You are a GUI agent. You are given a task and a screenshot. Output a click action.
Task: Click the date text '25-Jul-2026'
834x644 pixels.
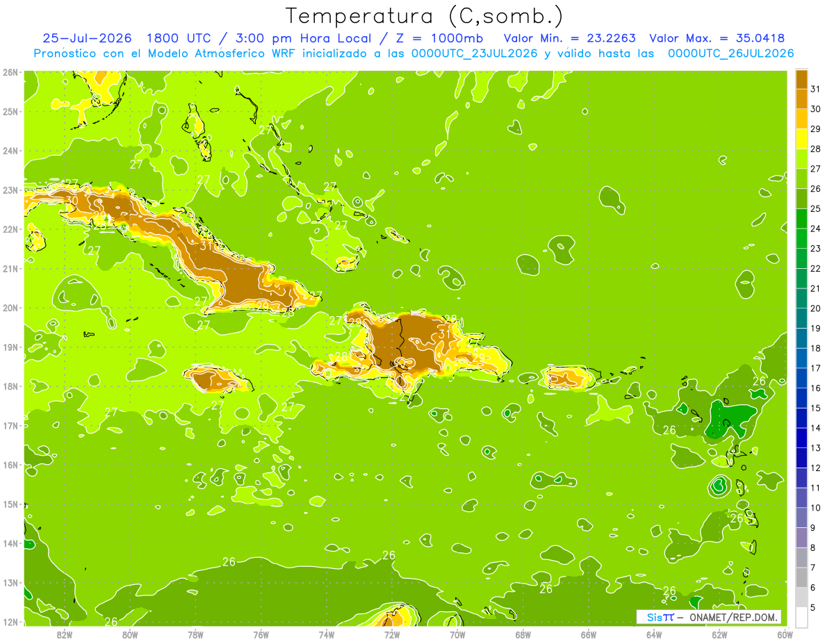tap(87, 38)
